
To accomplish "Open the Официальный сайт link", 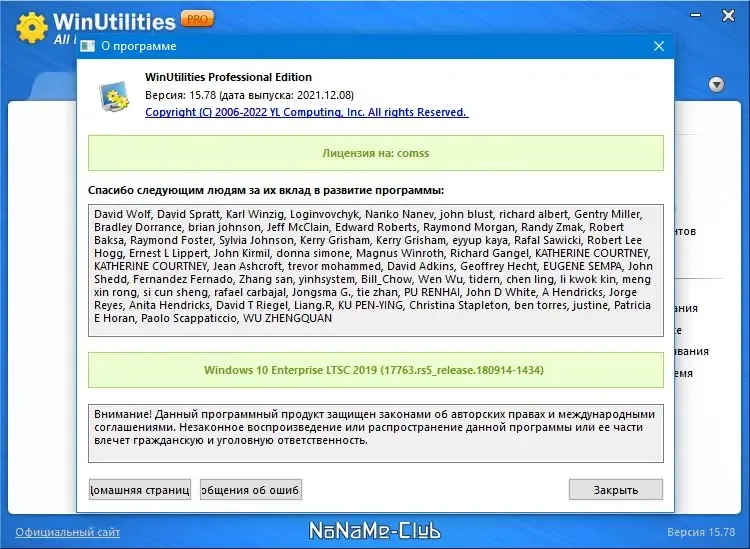I will (x=67, y=532).
